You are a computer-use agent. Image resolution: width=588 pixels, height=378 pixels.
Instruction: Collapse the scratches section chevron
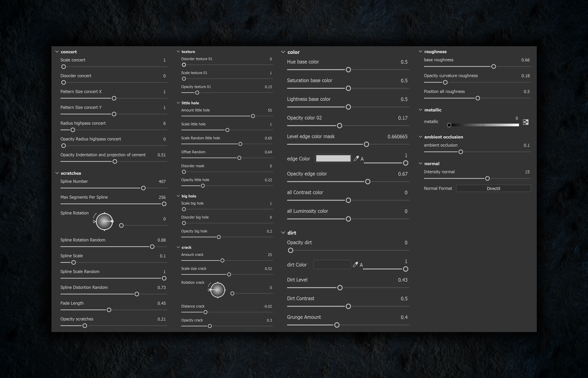[57, 173]
